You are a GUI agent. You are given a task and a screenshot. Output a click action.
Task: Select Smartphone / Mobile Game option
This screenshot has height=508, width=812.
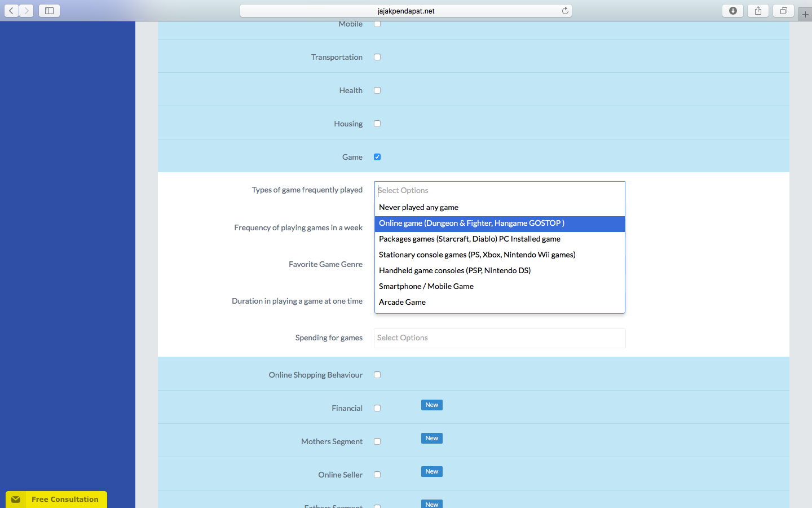coord(500,287)
